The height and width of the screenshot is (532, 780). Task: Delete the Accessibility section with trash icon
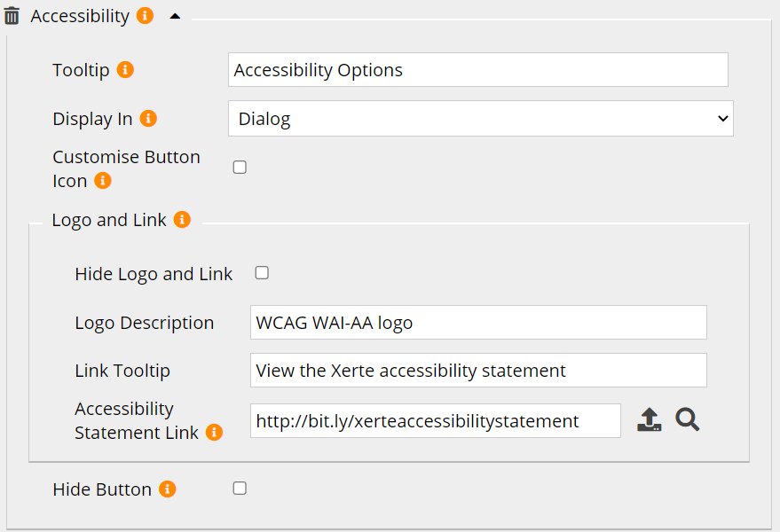click(12, 17)
